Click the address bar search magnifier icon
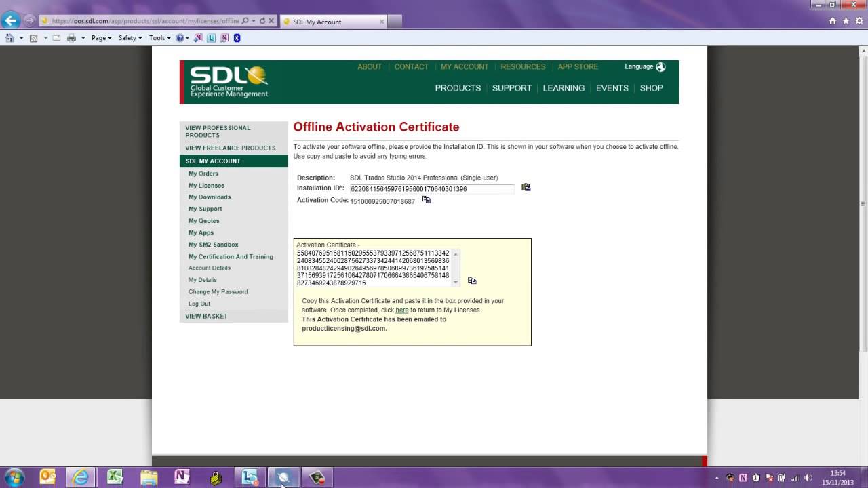Image resolution: width=868 pixels, height=488 pixels. [245, 21]
